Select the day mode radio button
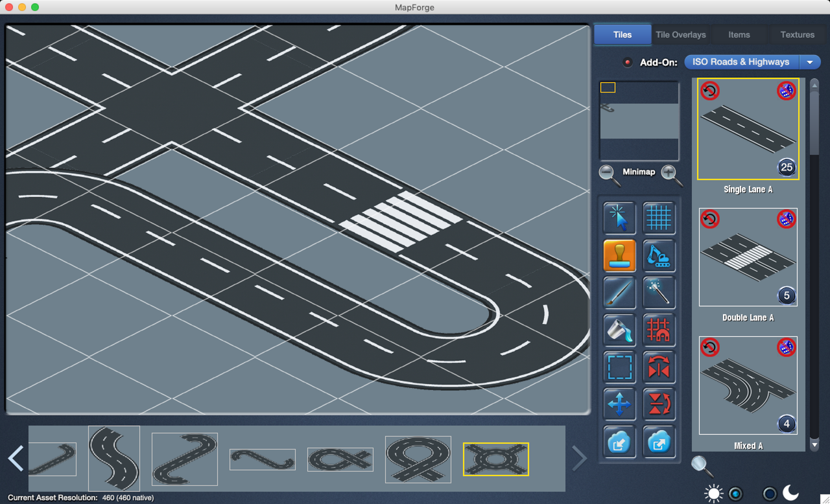The width and height of the screenshot is (830, 504). [735, 494]
